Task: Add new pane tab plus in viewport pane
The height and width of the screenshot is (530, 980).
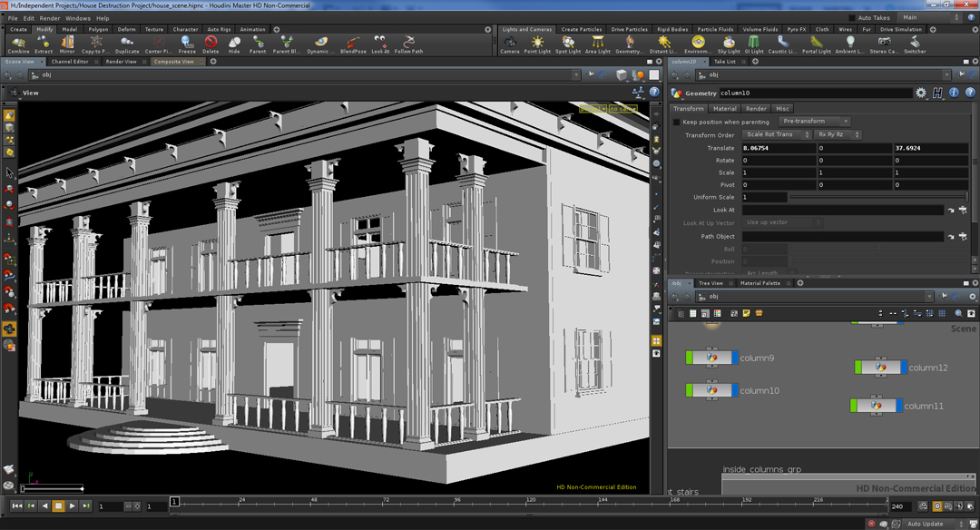Action: (213, 61)
